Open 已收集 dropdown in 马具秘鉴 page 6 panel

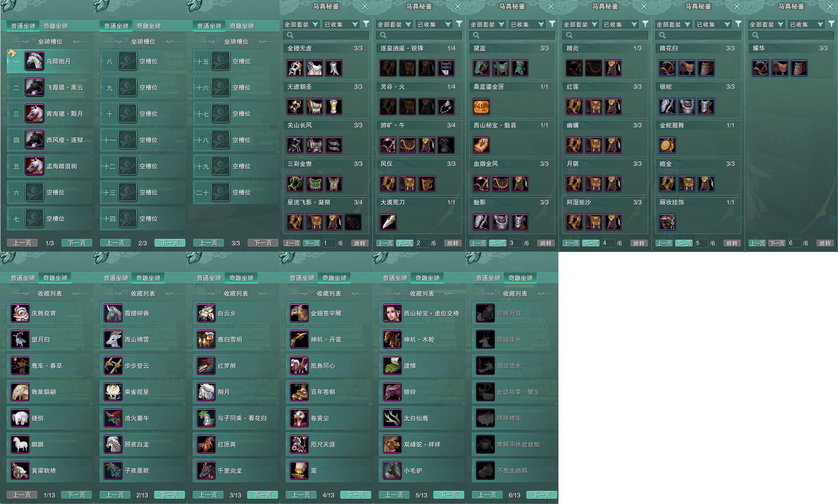click(806, 25)
